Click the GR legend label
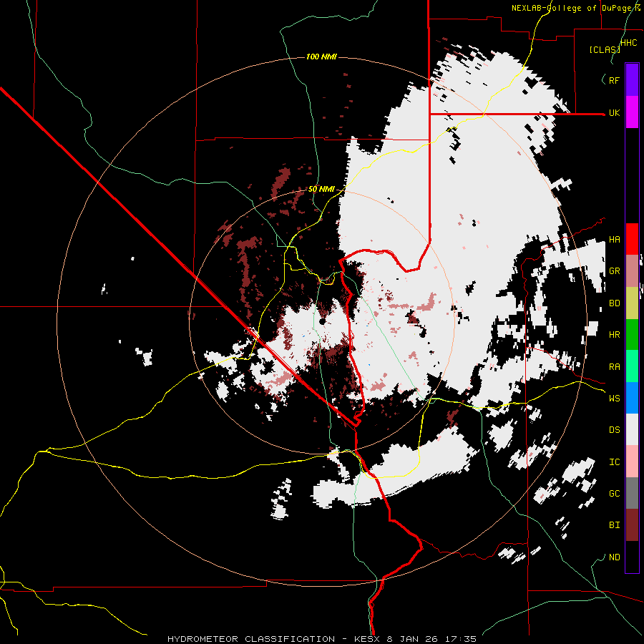 (x=614, y=271)
